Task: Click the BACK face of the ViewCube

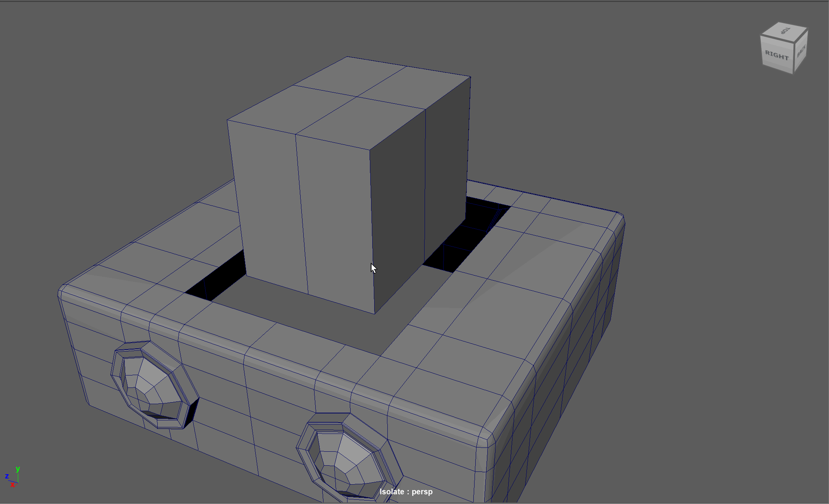Action: (x=801, y=51)
